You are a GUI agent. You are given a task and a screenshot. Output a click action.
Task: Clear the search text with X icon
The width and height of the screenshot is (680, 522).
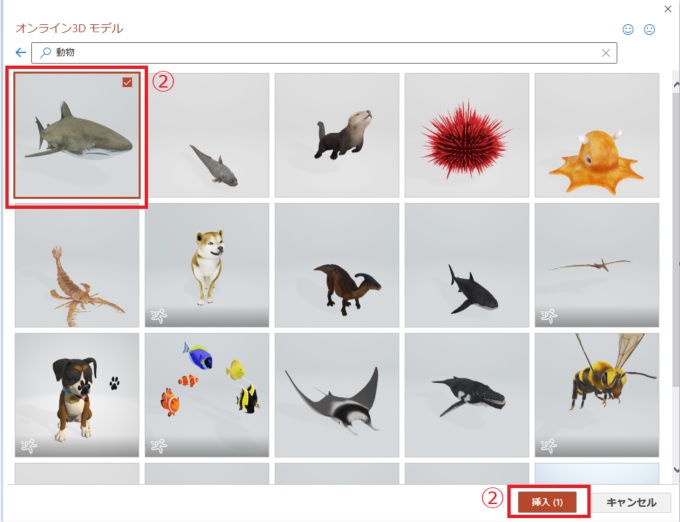(x=606, y=53)
